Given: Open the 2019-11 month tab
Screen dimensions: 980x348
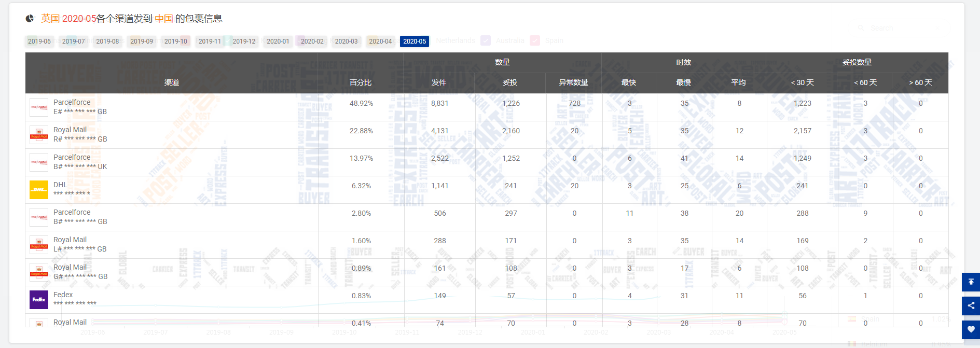Looking at the screenshot, I should point(210,41).
